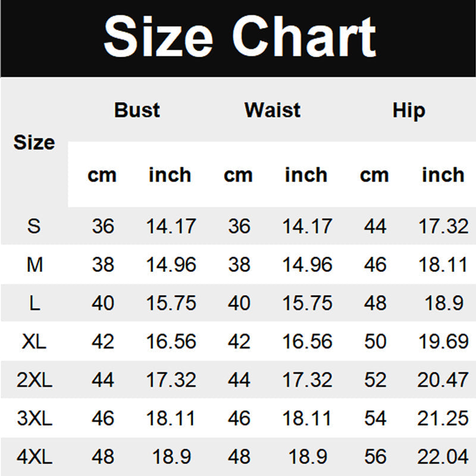Select the 4XL size row label
476x476 pixels.
click(35, 457)
